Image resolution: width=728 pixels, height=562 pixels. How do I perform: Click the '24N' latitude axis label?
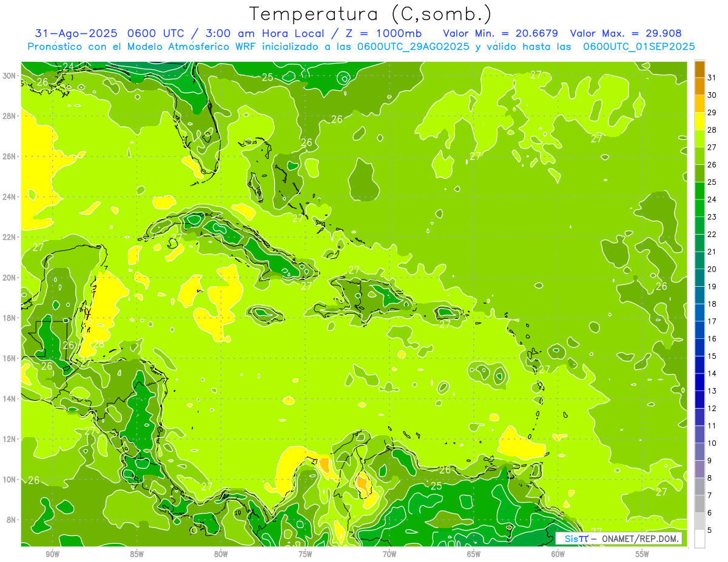(10, 197)
